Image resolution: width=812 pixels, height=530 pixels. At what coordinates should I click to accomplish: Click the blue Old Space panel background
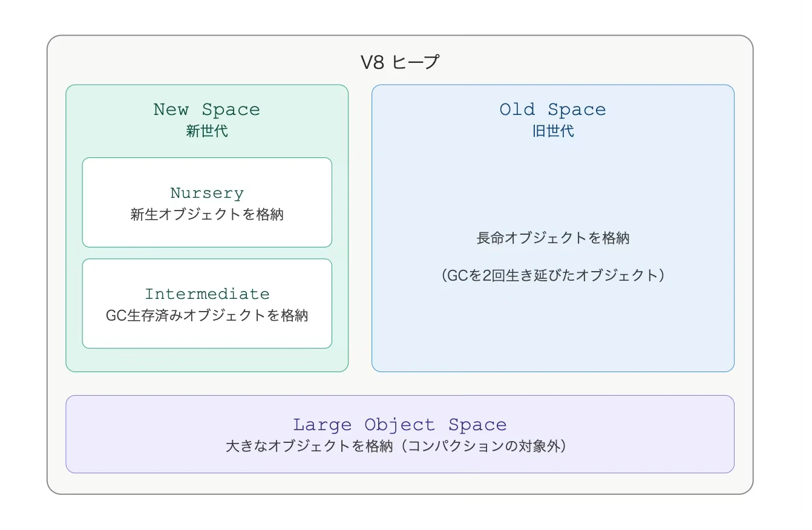click(552, 327)
